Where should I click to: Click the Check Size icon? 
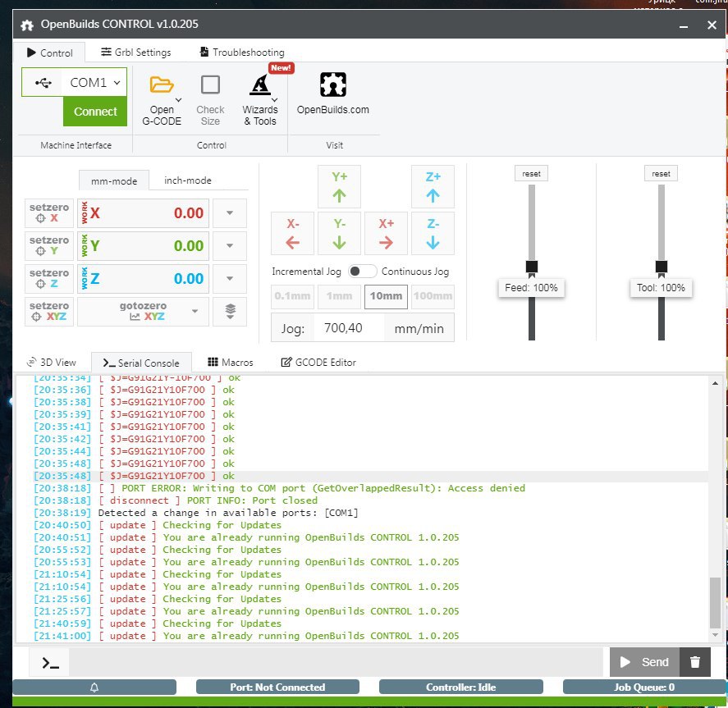coord(210,85)
